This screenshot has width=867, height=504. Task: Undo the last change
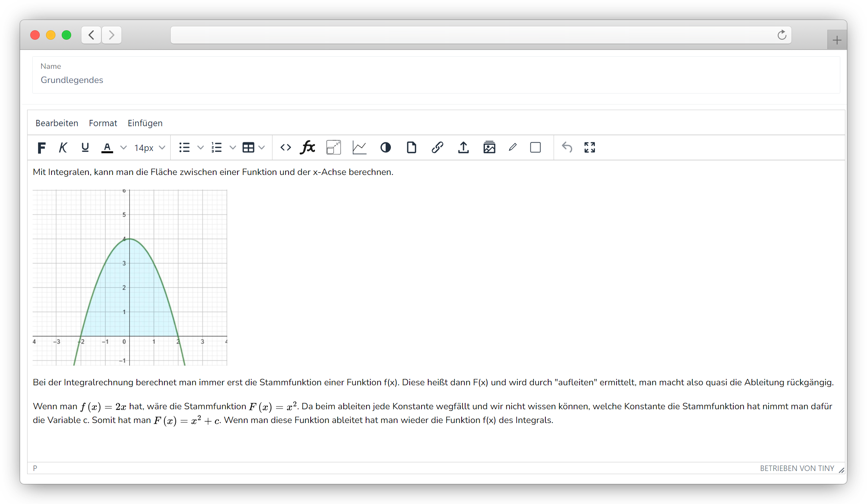point(567,148)
